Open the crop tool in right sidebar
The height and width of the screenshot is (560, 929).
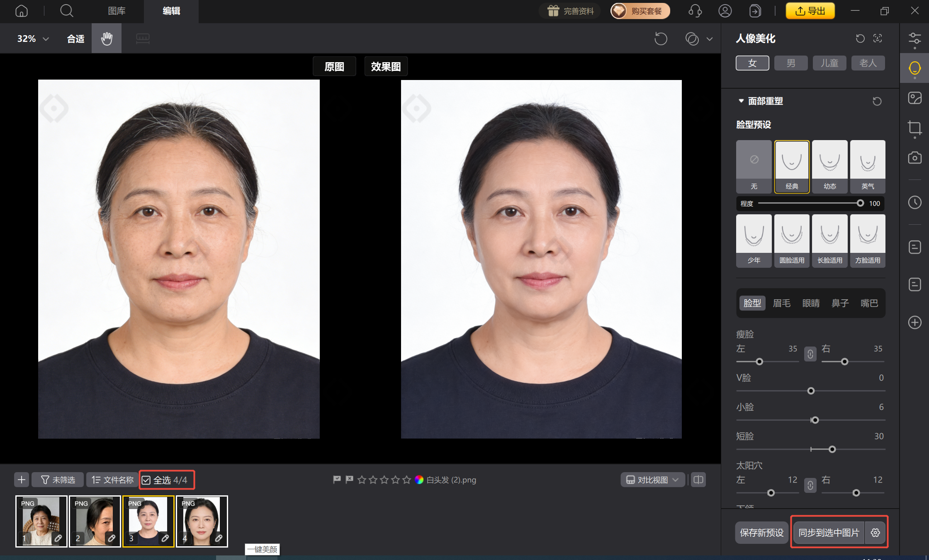tap(914, 128)
